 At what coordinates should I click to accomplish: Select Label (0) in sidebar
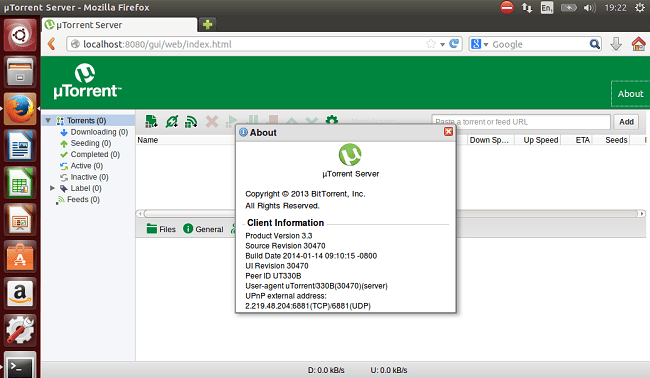[86, 188]
